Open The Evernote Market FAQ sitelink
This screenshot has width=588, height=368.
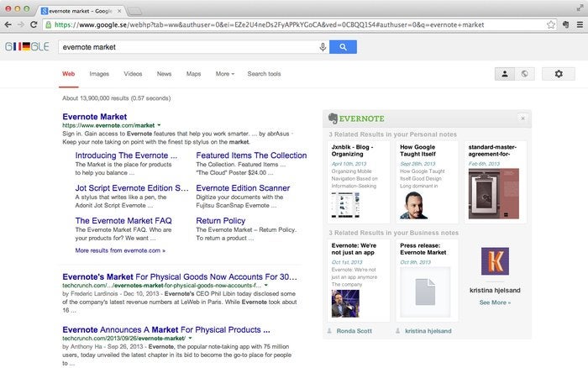click(x=123, y=221)
